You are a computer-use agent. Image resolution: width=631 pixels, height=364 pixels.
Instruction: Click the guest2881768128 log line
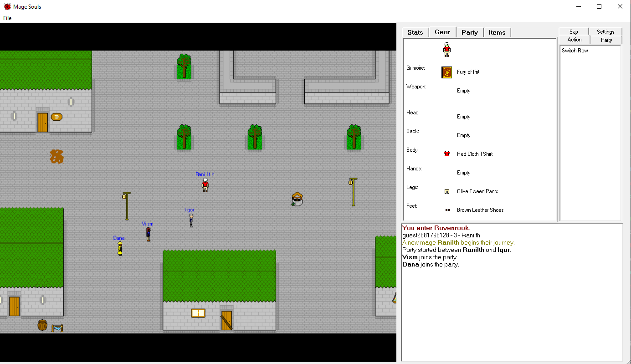[441, 235]
